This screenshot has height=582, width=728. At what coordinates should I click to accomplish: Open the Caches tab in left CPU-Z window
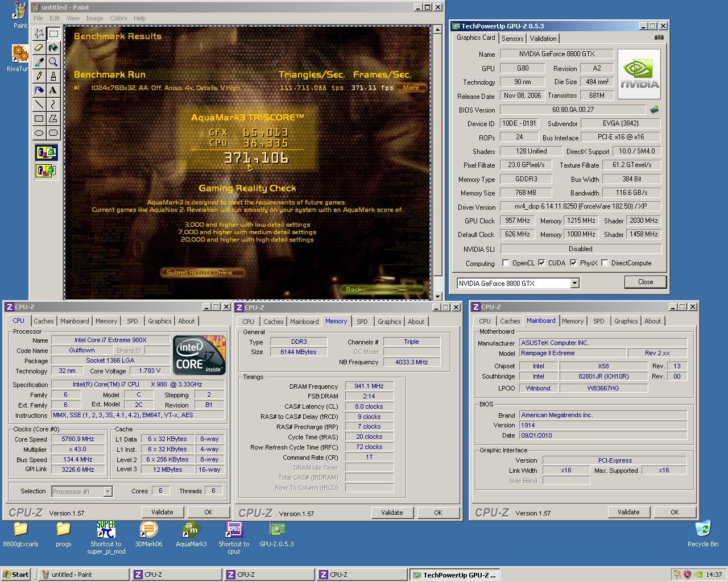click(44, 321)
